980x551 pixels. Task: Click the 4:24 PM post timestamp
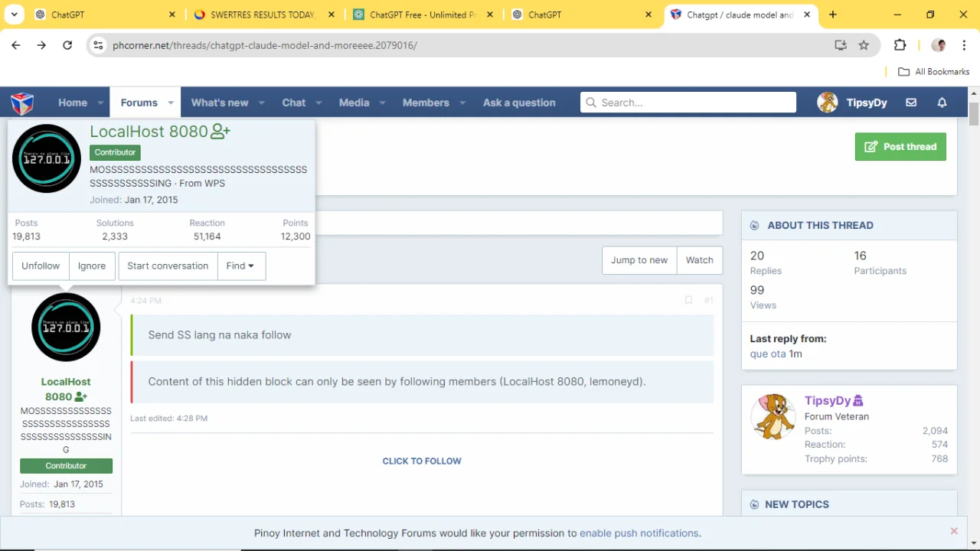[145, 301]
